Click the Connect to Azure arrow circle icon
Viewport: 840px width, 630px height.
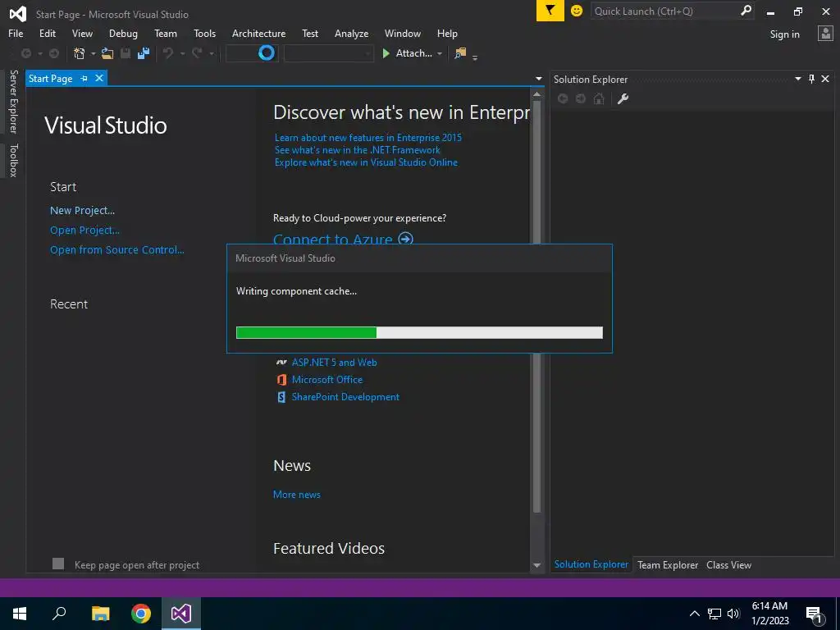(x=406, y=238)
